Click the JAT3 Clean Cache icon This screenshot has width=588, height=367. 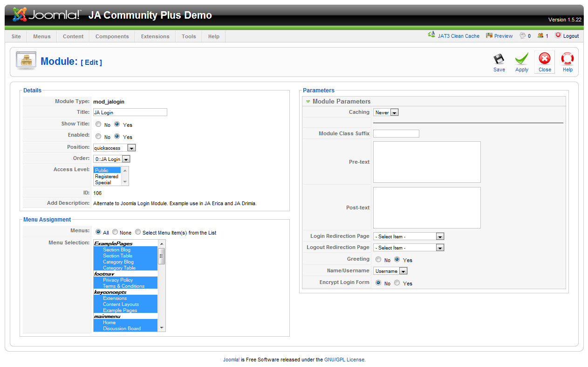[x=431, y=35]
